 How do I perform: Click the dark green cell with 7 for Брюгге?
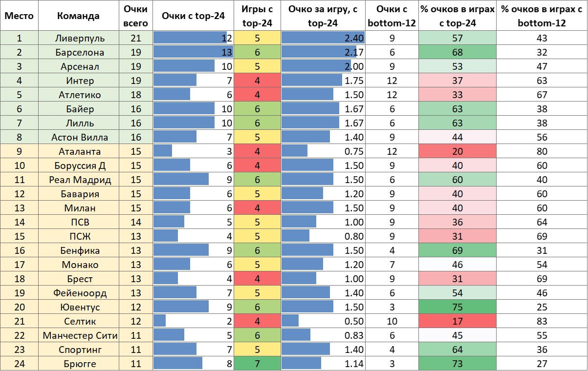[x=257, y=363]
